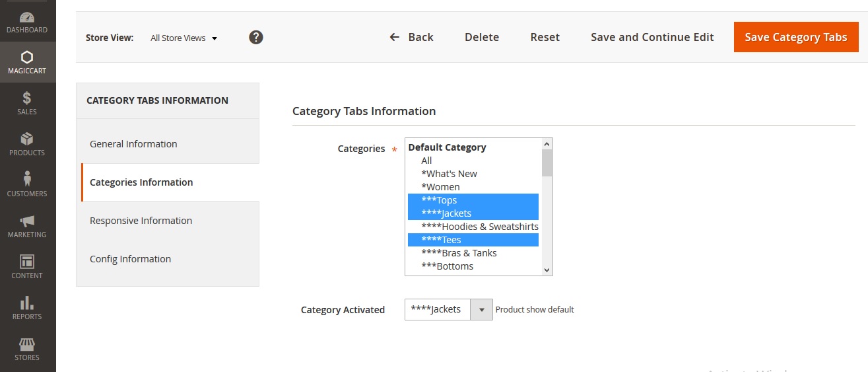Click the help question mark icon
This screenshot has width=868, height=372.
(x=256, y=38)
